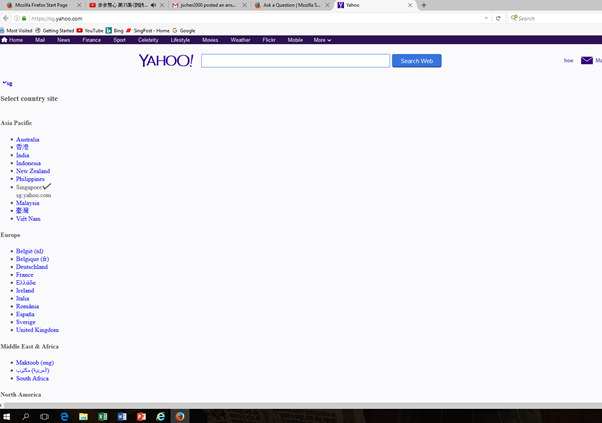
Task: Focus the Yahoo search input field
Action: 295,61
